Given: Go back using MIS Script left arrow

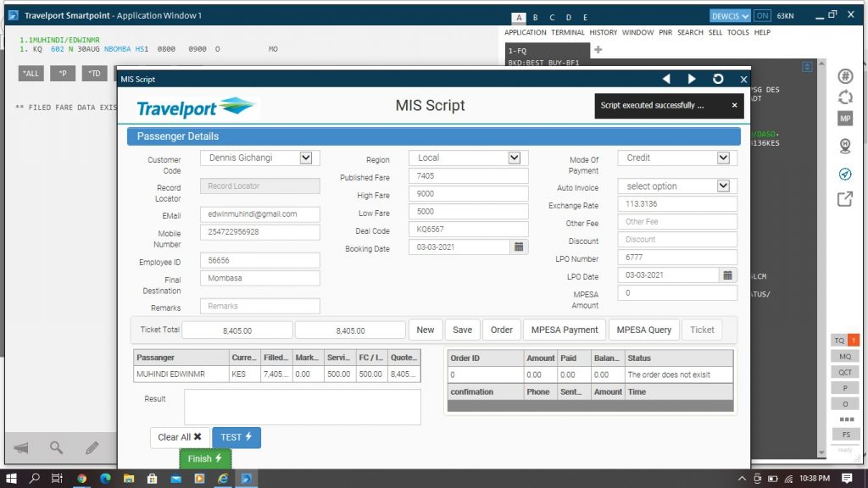Looking at the screenshot, I should coord(666,79).
